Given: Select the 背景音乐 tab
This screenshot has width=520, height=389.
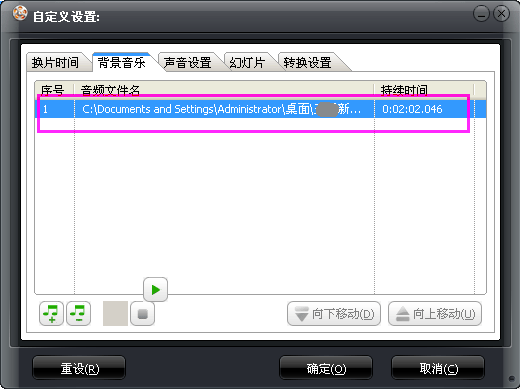Looking at the screenshot, I should (x=122, y=62).
